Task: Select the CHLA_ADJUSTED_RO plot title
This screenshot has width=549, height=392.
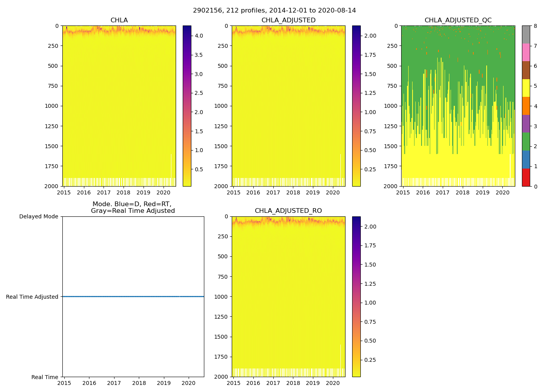Action: [288, 211]
